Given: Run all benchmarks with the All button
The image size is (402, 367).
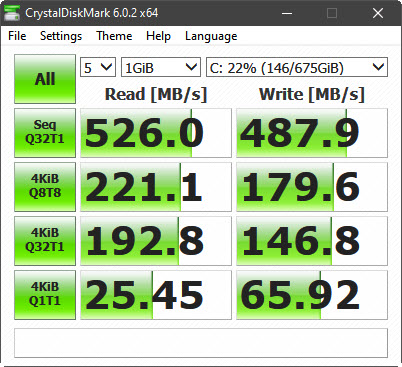Looking at the screenshot, I should click(x=45, y=79).
